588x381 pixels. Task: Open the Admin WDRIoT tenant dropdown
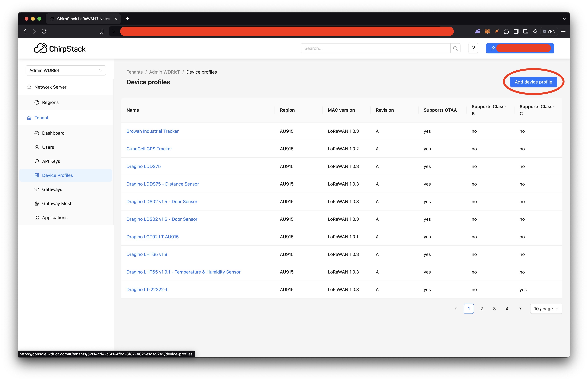point(66,70)
